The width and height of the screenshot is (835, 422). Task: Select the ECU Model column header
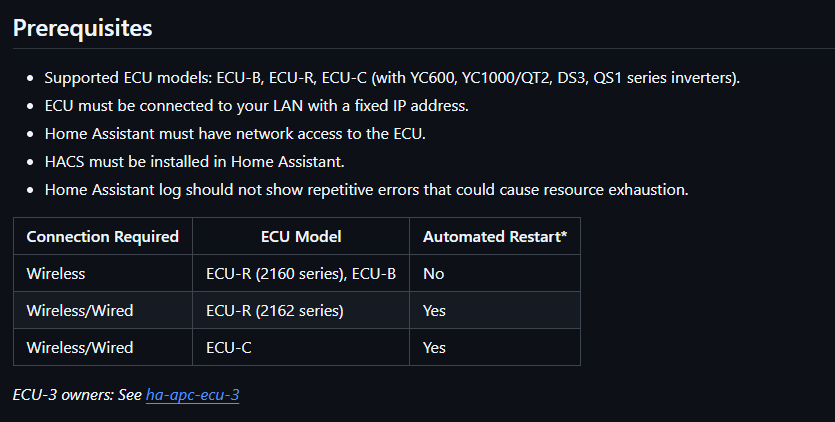[x=301, y=237]
